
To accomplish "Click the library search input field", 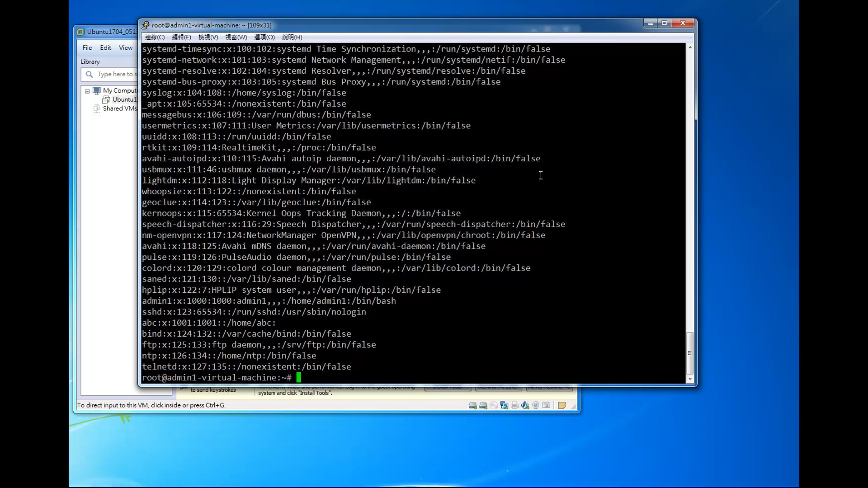I will (x=116, y=74).
